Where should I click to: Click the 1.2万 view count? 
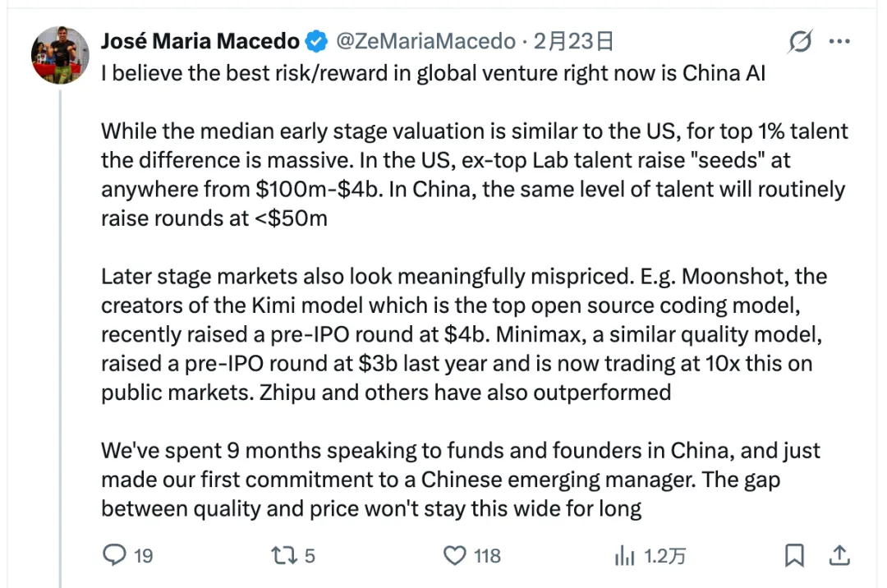[664, 556]
